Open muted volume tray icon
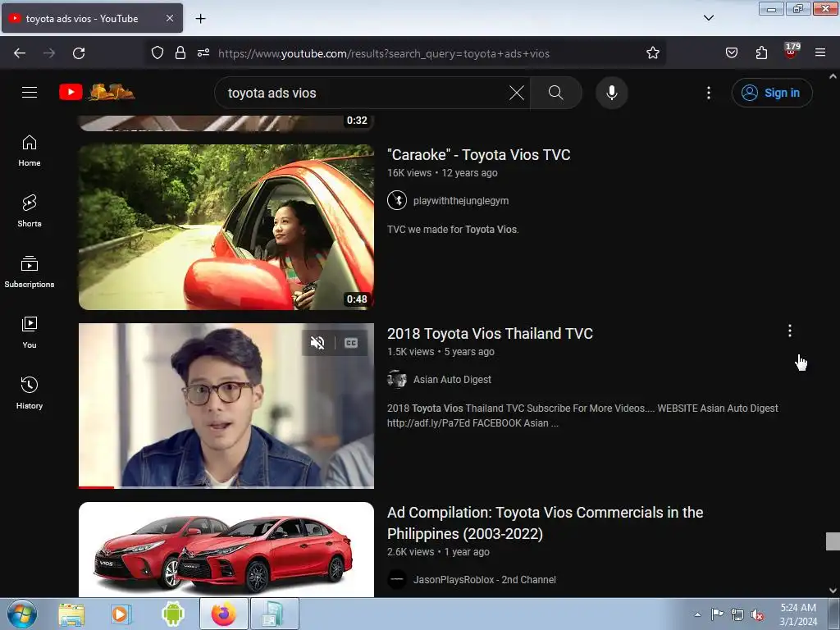 pos(757,614)
